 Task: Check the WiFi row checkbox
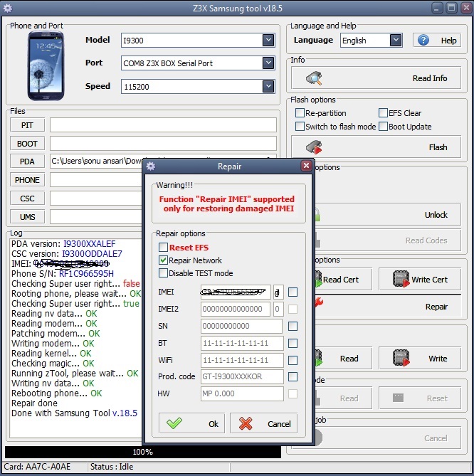click(x=293, y=360)
